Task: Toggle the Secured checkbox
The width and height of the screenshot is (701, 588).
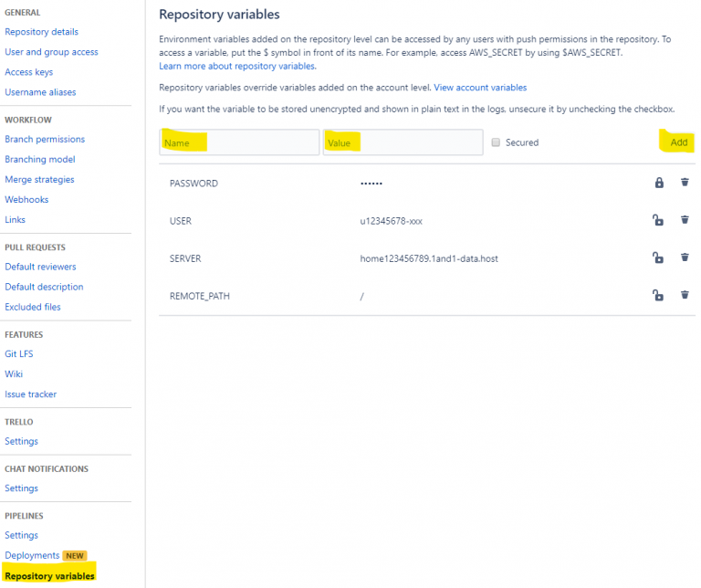Action: [x=496, y=142]
